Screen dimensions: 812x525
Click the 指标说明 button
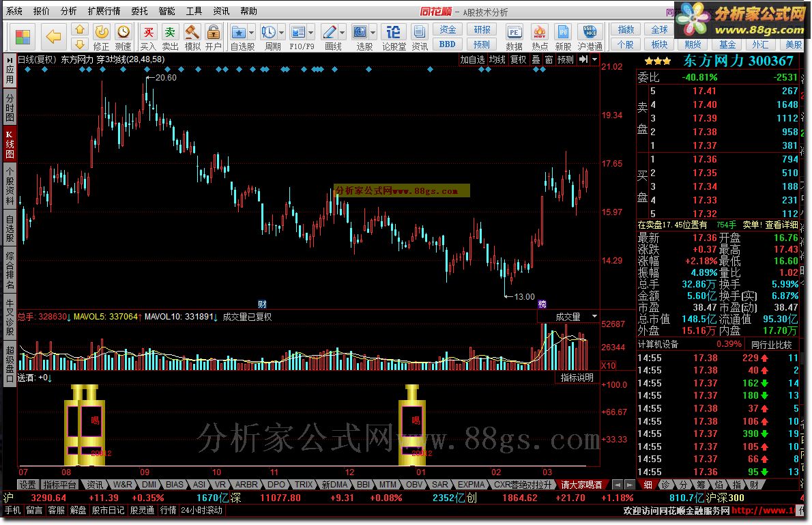577,378
